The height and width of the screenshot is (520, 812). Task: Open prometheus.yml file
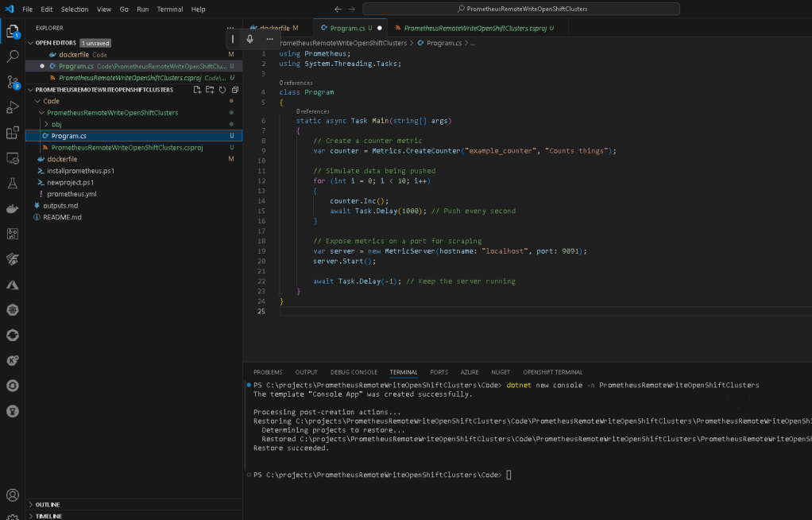(133, 194)
